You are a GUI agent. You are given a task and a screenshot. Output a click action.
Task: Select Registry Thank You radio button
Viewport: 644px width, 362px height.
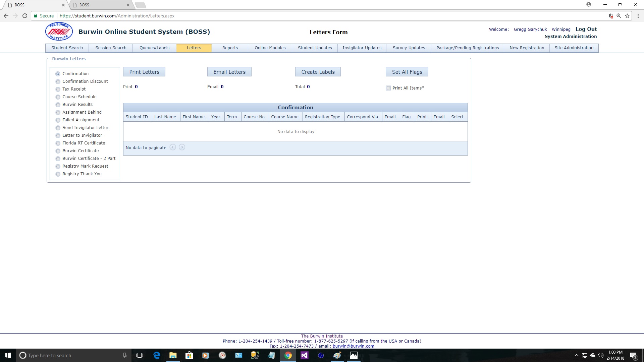tap(58, 174)
